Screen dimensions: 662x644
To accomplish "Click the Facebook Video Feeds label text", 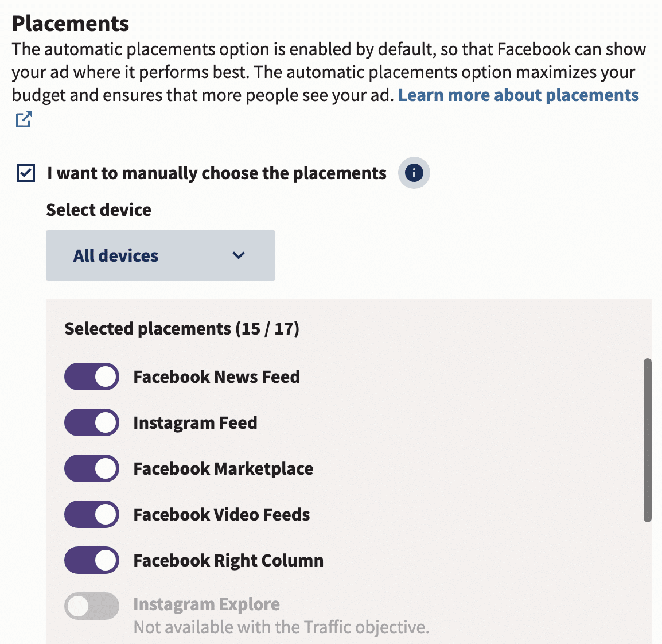I will [221, 514].
